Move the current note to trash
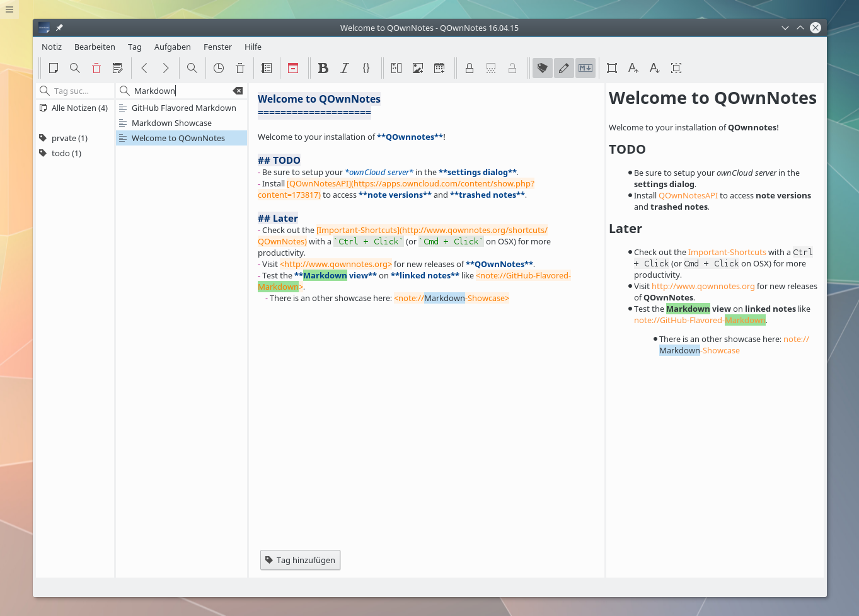The height and width of the screenshot is (616, 859). (x=96, y=68)
